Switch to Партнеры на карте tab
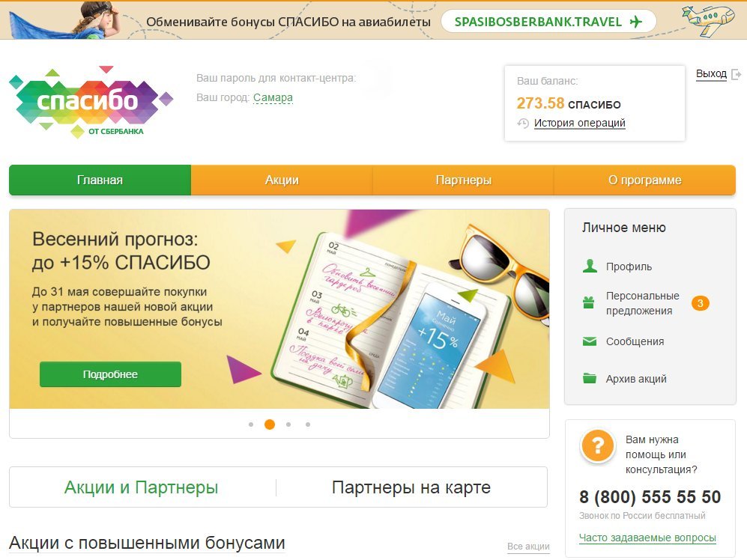Image resolution: width=747 pixels, height=560 pixels. (411, 487)
